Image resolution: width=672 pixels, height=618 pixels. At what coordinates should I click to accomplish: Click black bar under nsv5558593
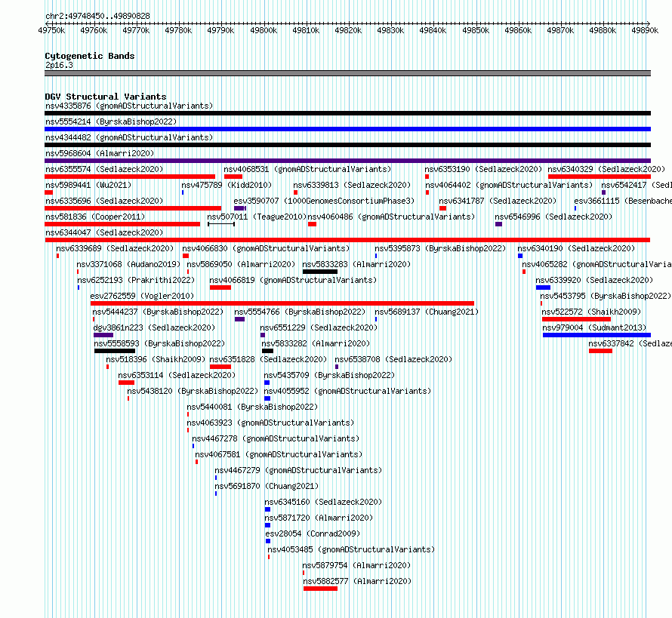(x=115, y=351)
